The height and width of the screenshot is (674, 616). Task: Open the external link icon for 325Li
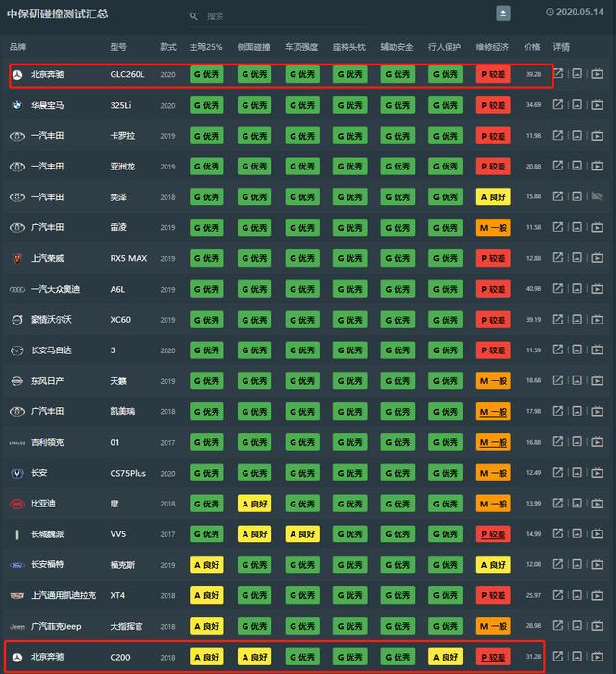[x=558, y=104]
